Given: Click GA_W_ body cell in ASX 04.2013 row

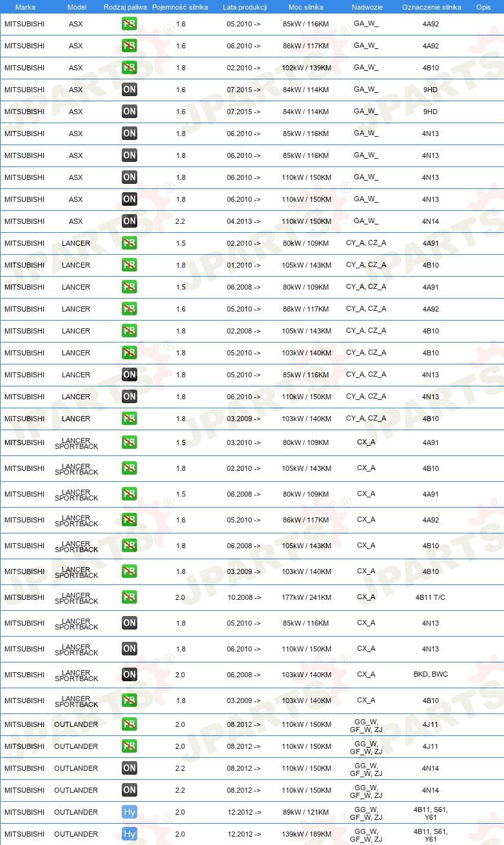Looking at the screenshot, I should coord(366,221).
